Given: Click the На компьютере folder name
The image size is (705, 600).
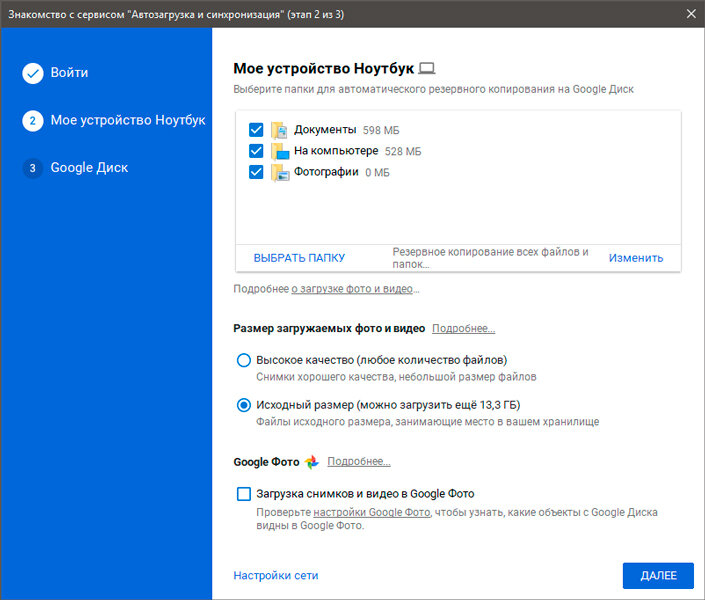Looking at the screenshot, I should (336, 151).
